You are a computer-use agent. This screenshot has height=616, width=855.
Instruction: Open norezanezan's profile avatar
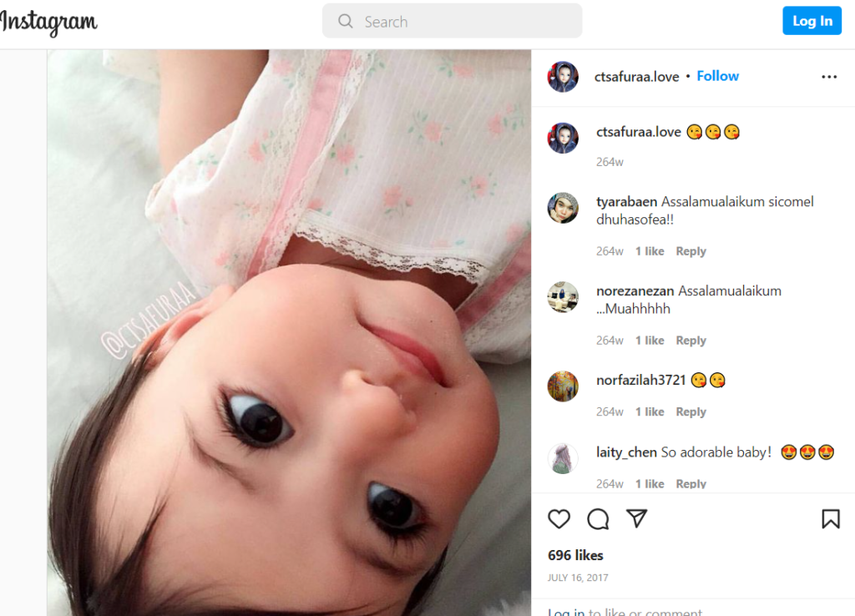click(x=563, y=297)
